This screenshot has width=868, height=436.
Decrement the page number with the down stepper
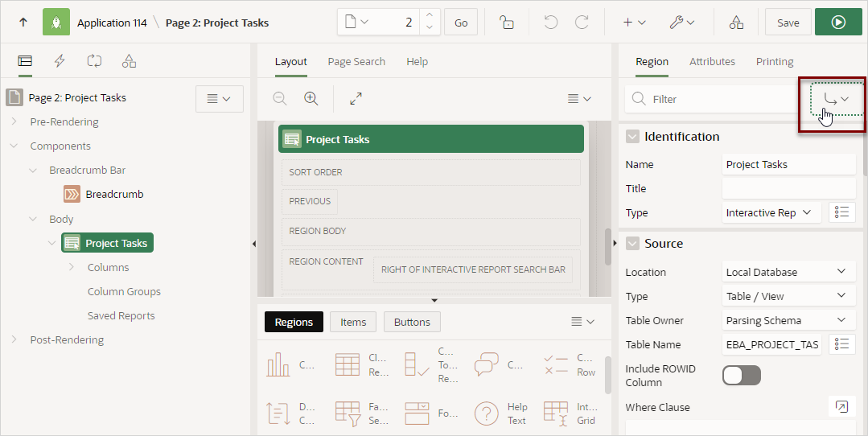(x=430, y=28)
